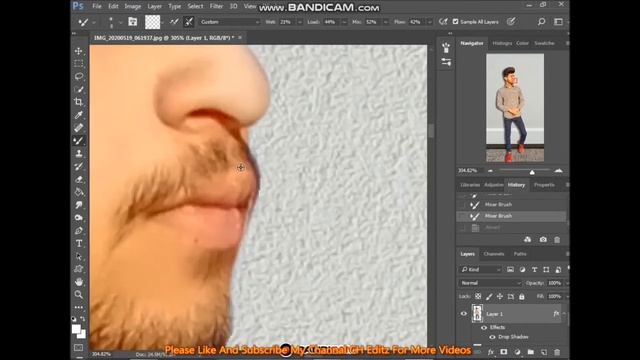Open the Mix percentage dropdown arrow
Image resolution: width=640 pixels, height=360 pixels.
[385, 22]
